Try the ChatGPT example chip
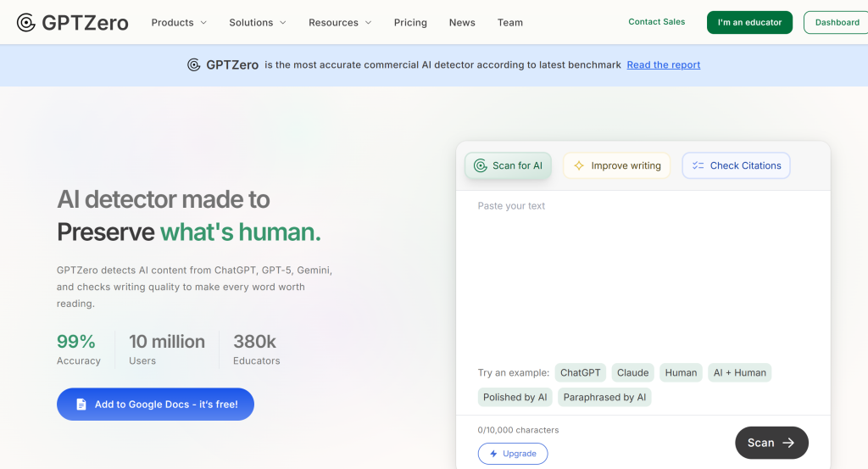 tap(580, 372)
